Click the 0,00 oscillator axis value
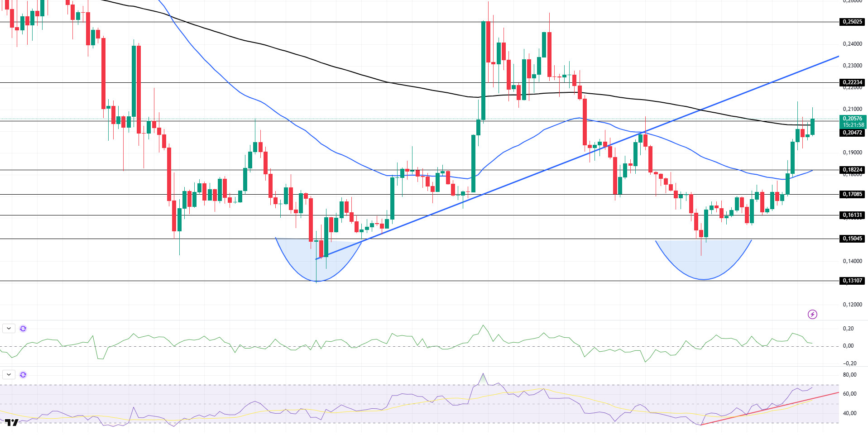868x435 pixels. (848, 346)
